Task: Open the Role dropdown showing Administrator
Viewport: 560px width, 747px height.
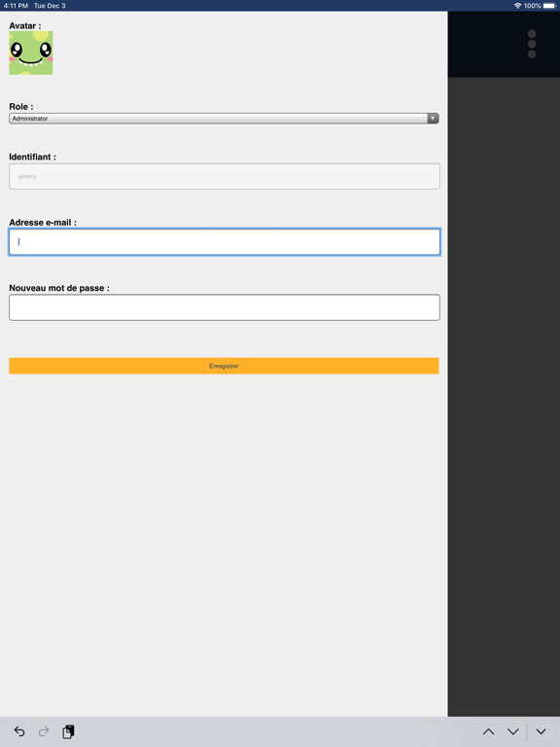Action: [x=224, y=118]
